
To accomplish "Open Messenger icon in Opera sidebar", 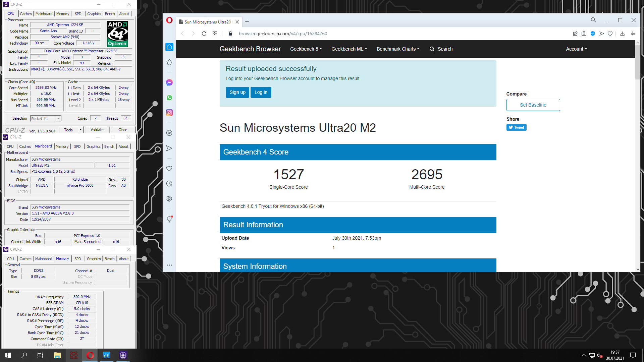I will (x=169, y=82).
